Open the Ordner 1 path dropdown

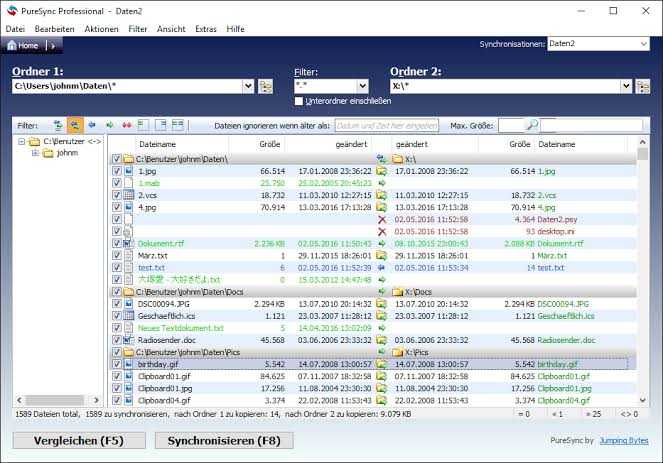point(248,87)
